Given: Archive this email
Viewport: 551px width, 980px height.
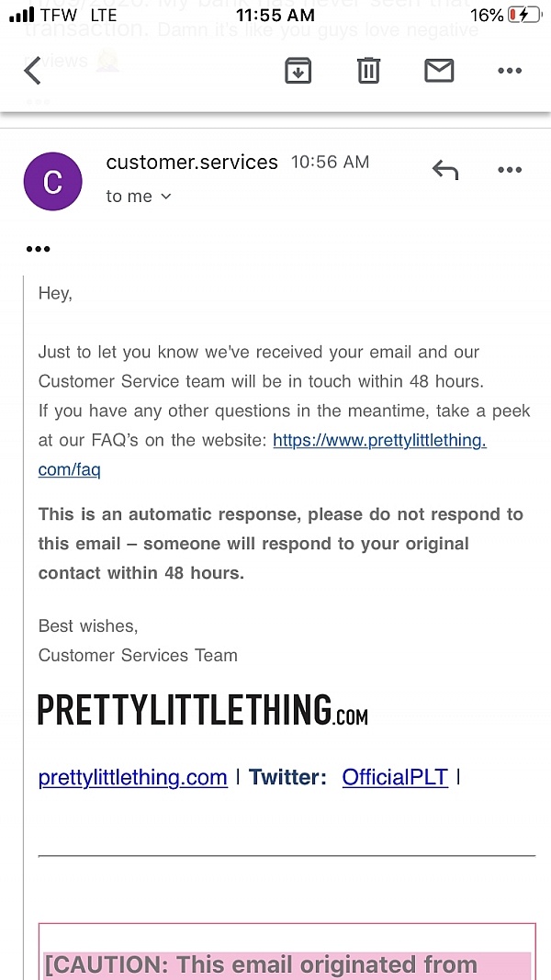Looking at the screenshot, I should click(x=298, y=71).
